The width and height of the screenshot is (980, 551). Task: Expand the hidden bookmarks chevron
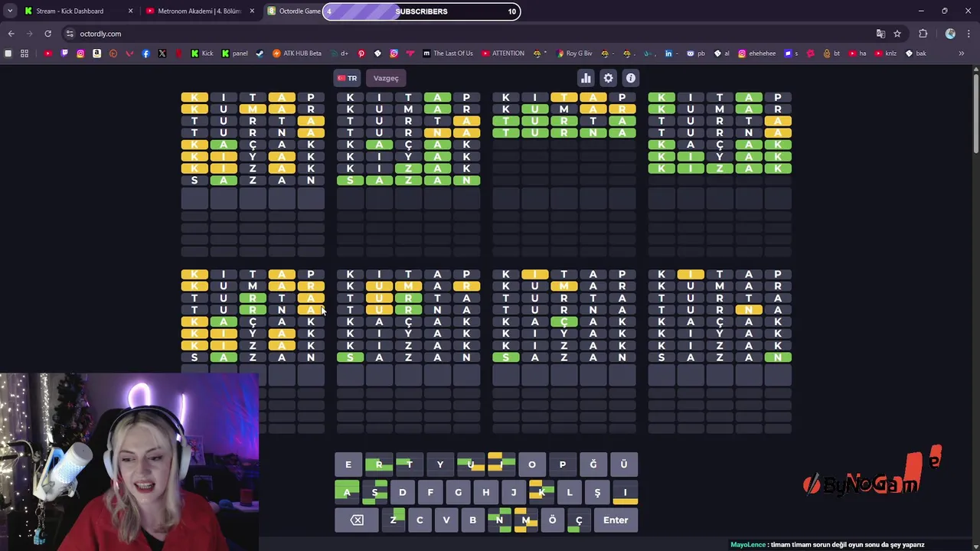point(962,54)
